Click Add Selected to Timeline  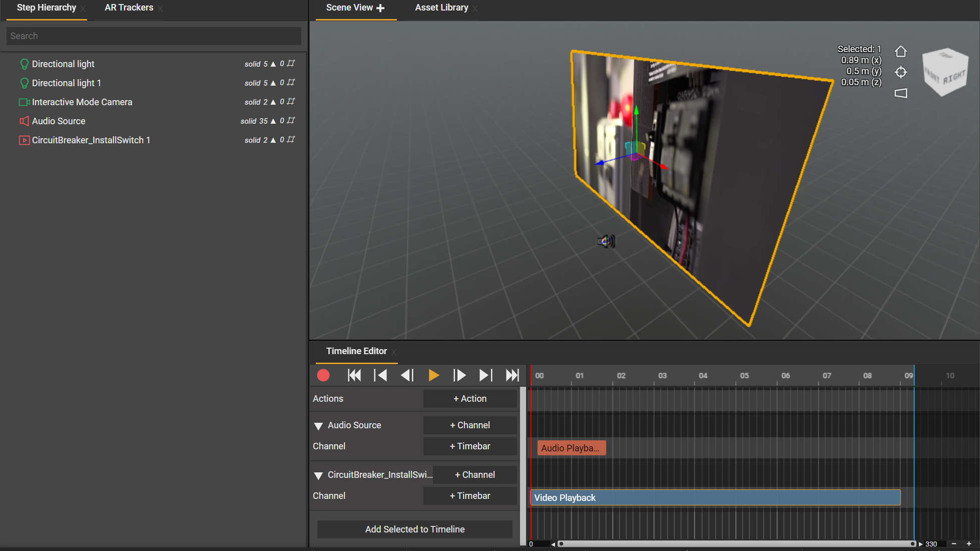(x=414, y=529)
